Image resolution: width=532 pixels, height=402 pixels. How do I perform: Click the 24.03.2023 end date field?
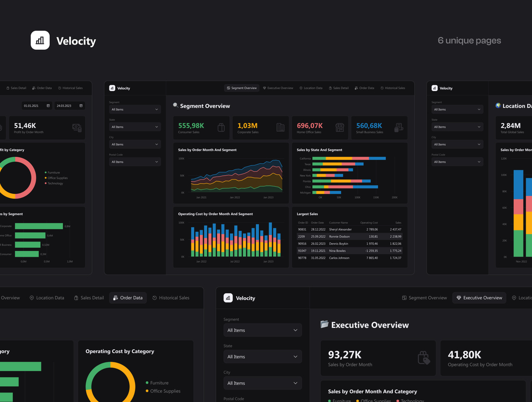(x=69, y=105)
